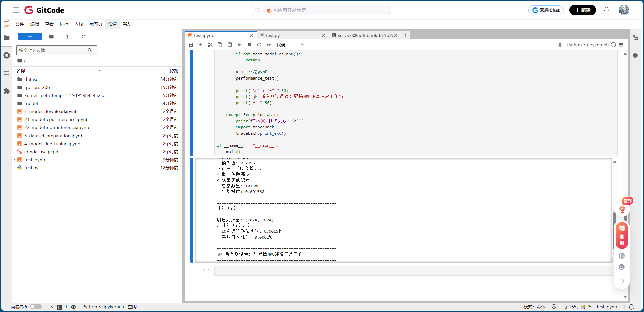The height and width of the screenshot is (312, 644).
Task: Click the smiley feedback floating icon
Action: coord(622,267)
